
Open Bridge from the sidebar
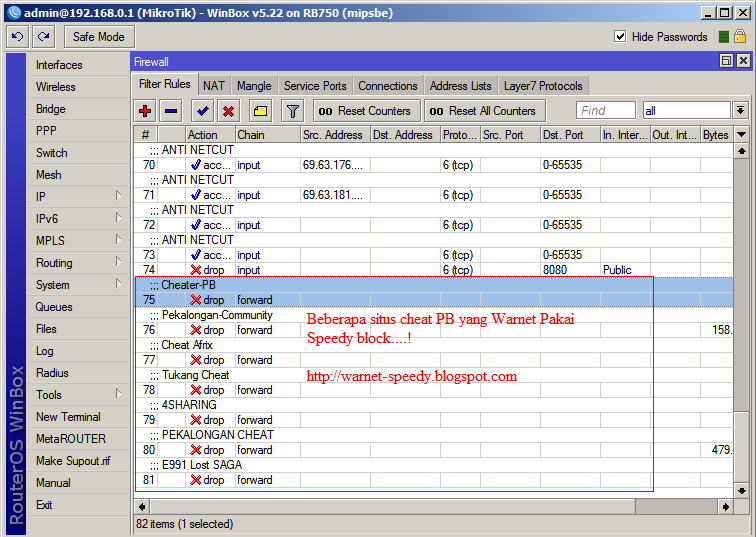[x=78, y=109]
